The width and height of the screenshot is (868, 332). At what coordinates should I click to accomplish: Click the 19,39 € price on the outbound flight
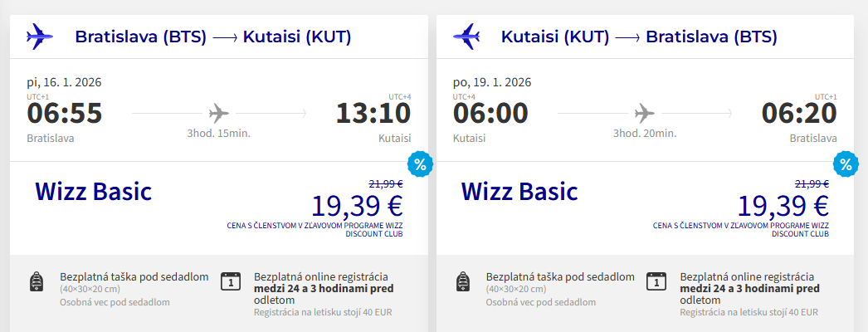tap(357, 205)
